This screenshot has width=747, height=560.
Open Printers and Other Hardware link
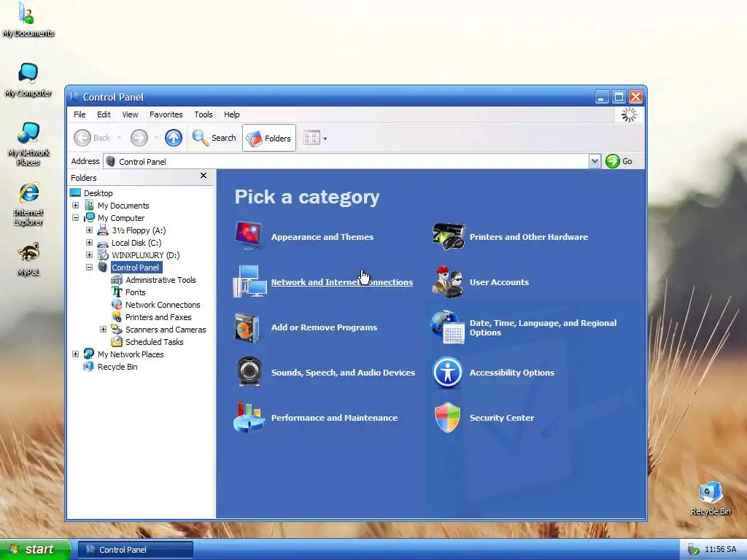529,237
